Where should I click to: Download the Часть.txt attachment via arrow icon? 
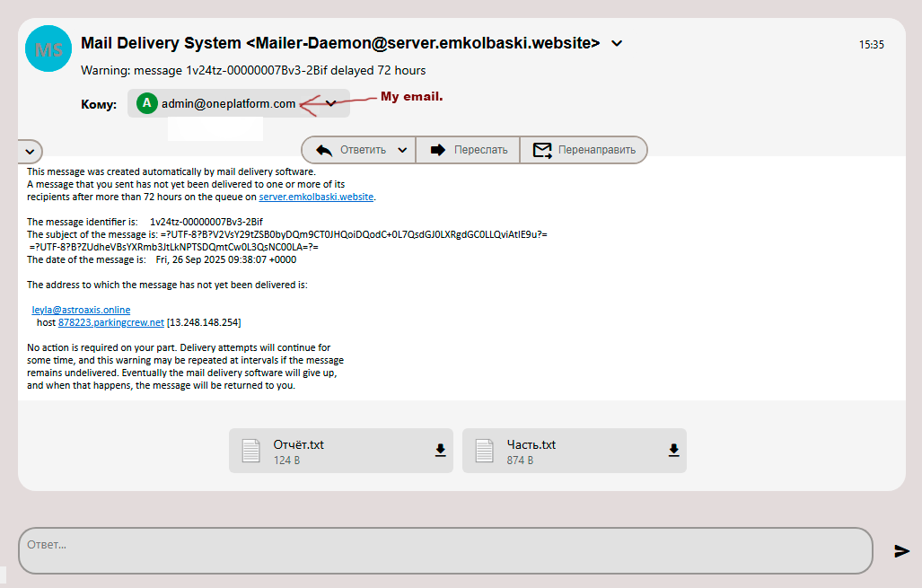(x=673, y=451)
